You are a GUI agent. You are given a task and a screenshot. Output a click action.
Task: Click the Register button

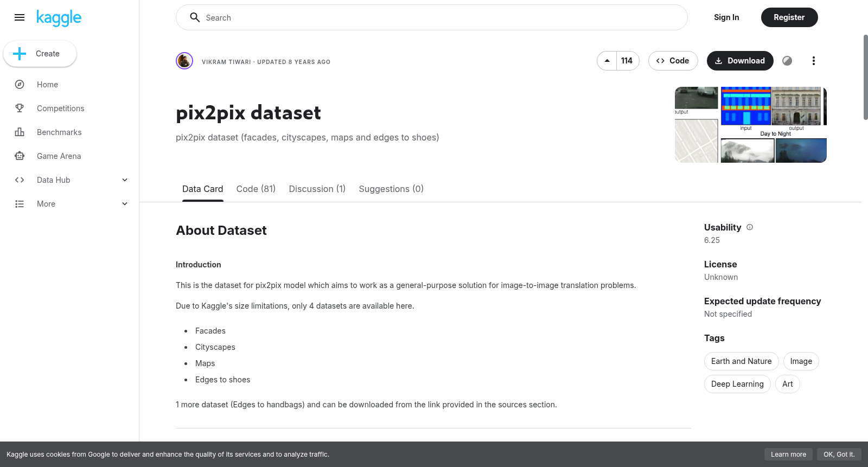click(x=789, y=17)
